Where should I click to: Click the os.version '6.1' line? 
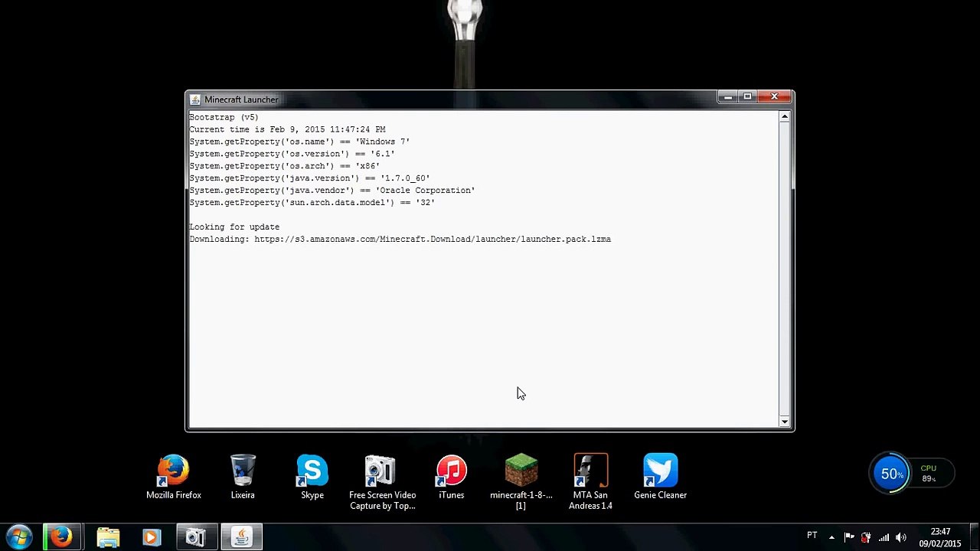point(292,154)
